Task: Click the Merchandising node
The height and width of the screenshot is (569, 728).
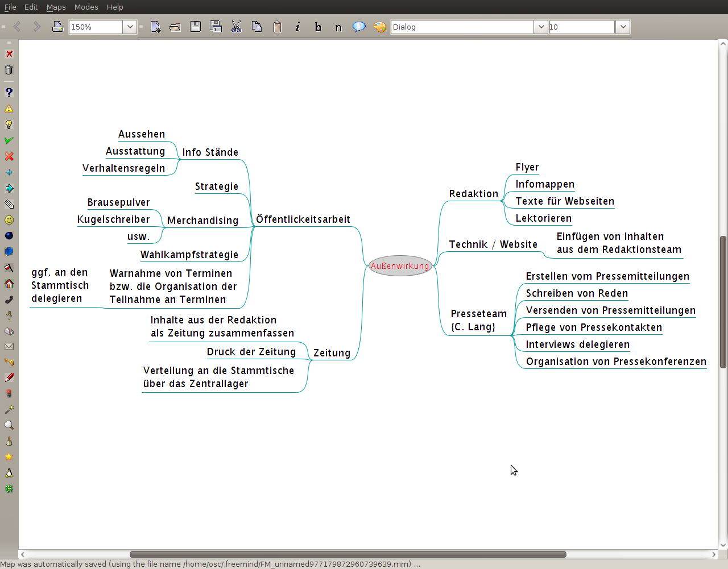Action: click(x=202, y=221)
